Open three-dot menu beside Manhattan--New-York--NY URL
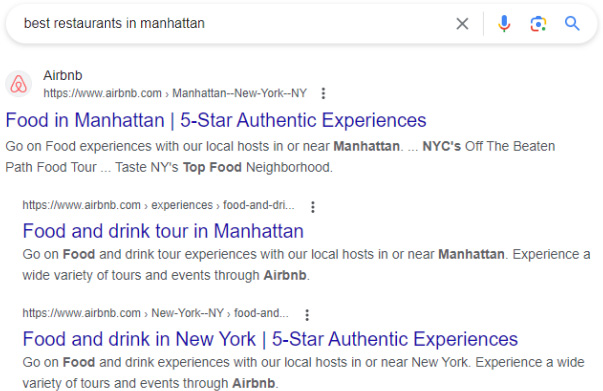This screenshot has height=391, width=603. click(x=323, y=93)
